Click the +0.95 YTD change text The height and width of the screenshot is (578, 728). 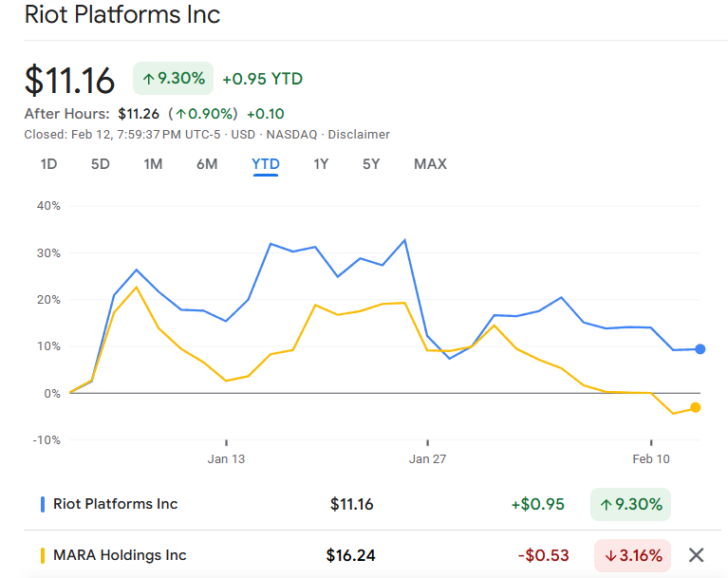[x=262, y=79]
